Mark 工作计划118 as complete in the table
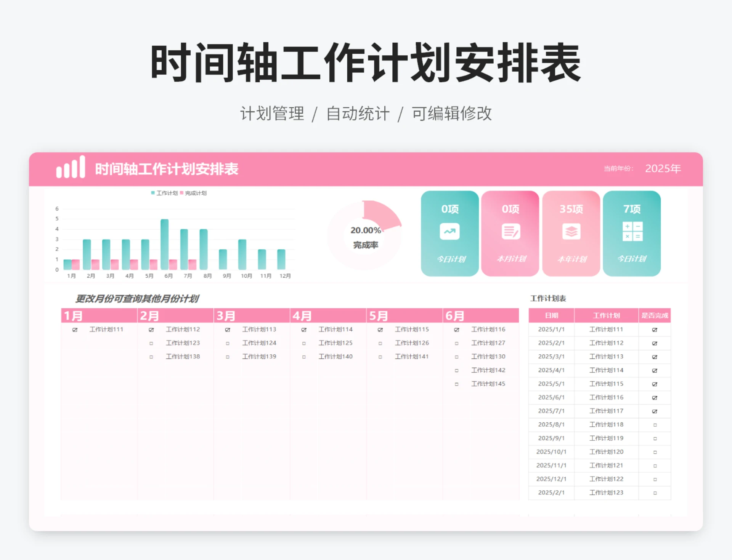The height and width of the screenshot is (560, 732). (655, 424)
